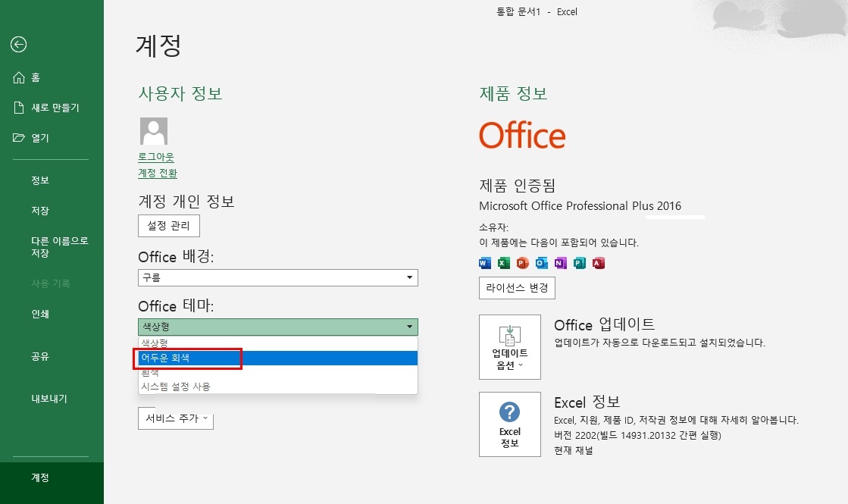The width and height of the screenshot is (848, 504).
Task: Click the 버전 2202 build text
Action: pyautogui.click(x=637, y=435)
